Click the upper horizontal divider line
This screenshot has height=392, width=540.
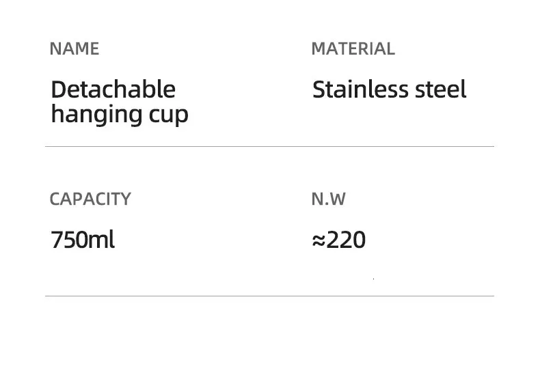(x=269, y=146)
